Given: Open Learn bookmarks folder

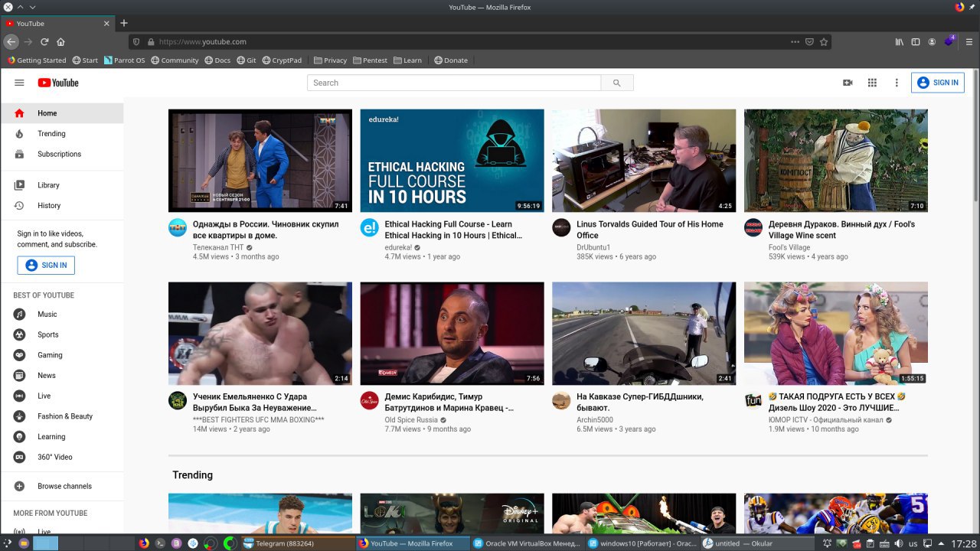Looking at the screenshot, I should [407, 60].
